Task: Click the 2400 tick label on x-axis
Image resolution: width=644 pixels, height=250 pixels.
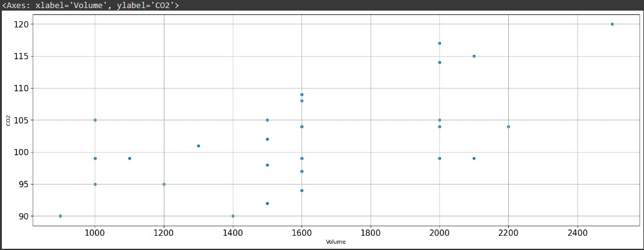Action: tap(577, 232)
